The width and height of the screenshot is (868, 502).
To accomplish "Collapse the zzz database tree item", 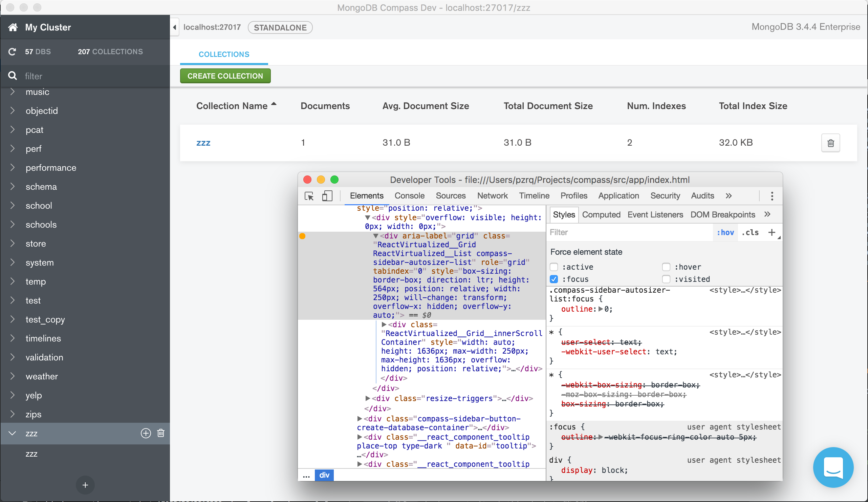I will pos(13,433).
